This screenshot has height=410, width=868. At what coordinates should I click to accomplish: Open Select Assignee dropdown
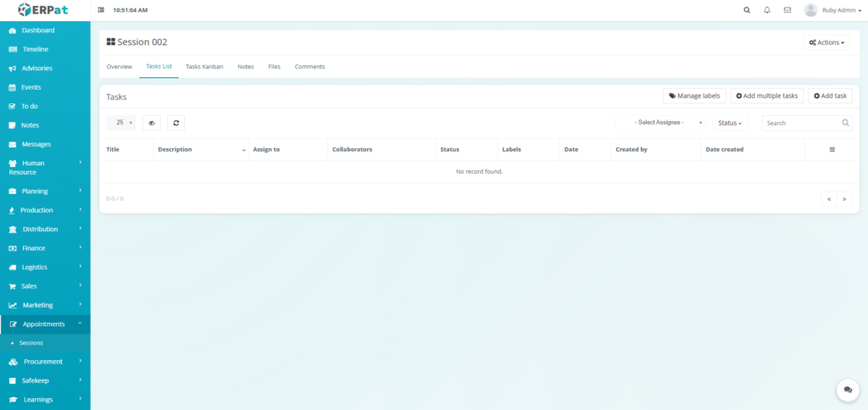(x=661, y=123)
